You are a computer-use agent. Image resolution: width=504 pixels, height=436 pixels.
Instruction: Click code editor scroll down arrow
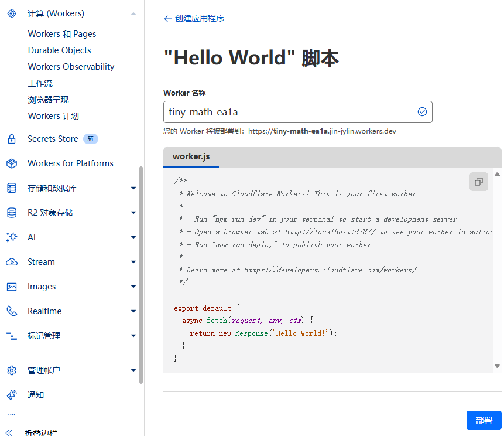pyautogui.click(x=497, y=366)
